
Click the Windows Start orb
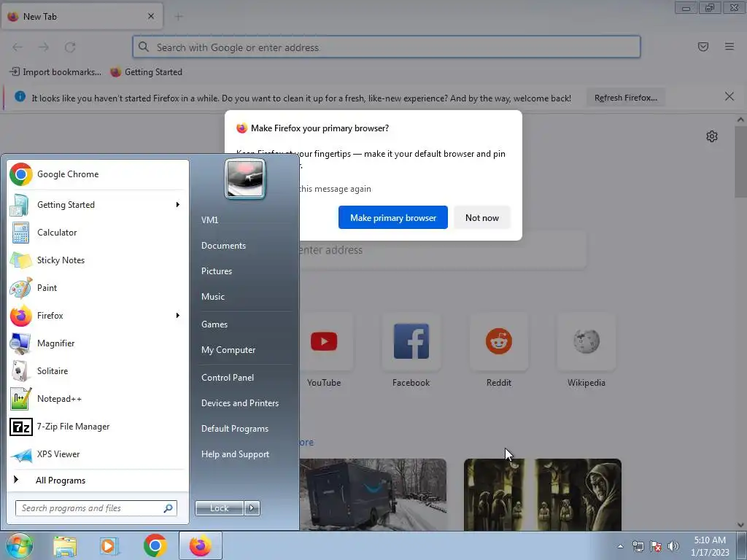(20, 545)
